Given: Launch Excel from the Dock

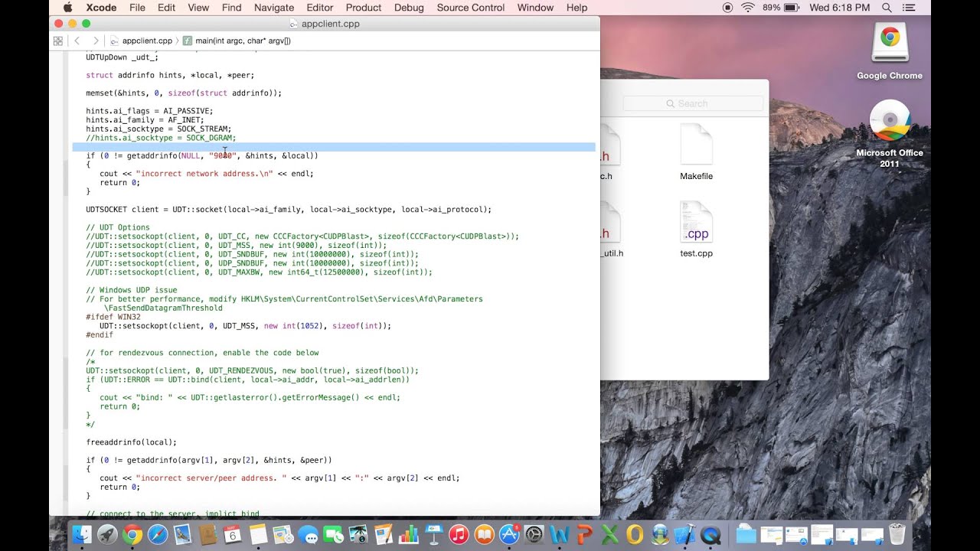Looking at the screenshot, I should (610, 534).
